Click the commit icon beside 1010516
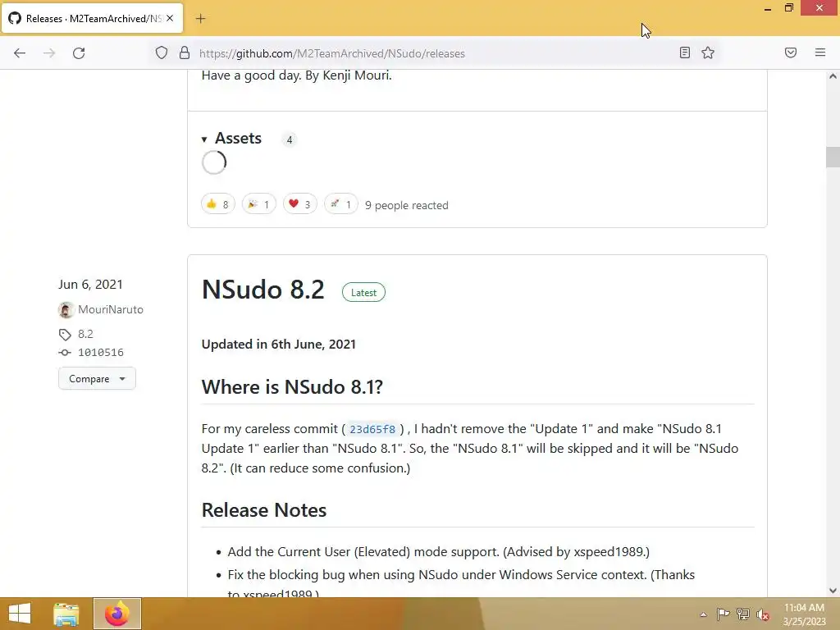Image resolution: width=840 pixels, height=630 pixels. pos(65,353)
